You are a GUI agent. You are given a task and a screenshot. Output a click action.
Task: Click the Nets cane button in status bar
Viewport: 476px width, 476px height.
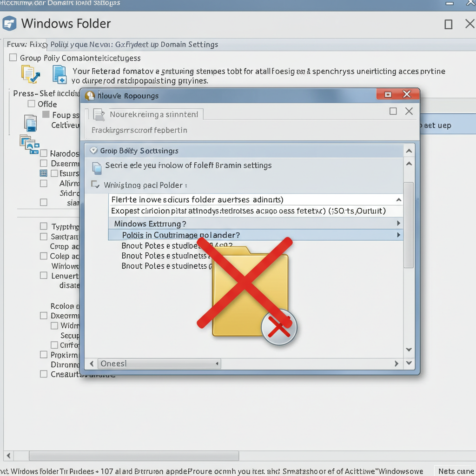456,471
